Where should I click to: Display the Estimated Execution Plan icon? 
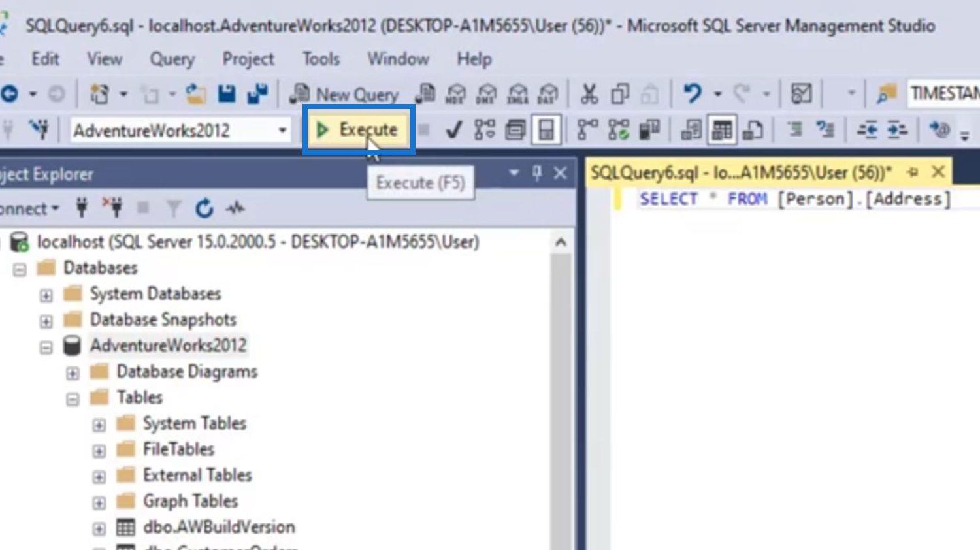(x=484, y=130)
